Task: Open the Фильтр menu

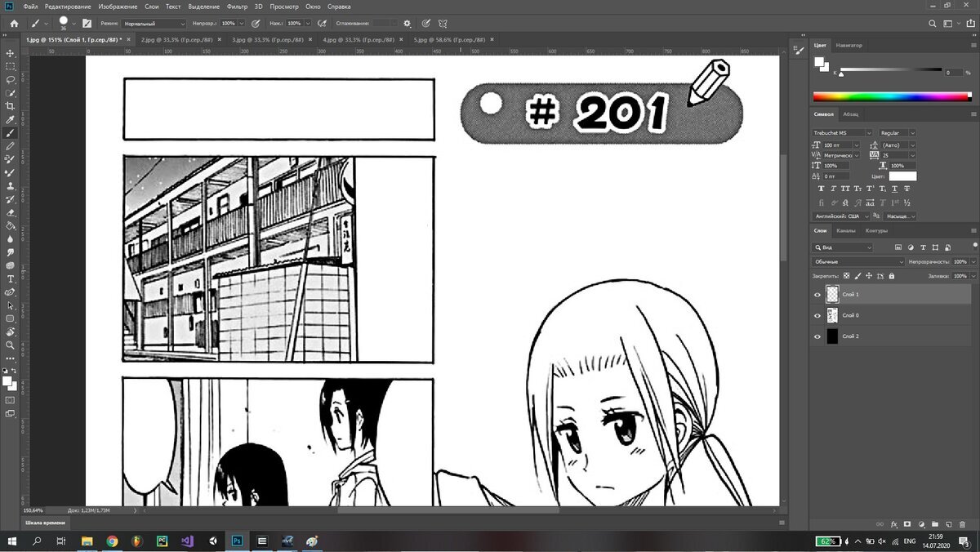Action: point(237,6)
